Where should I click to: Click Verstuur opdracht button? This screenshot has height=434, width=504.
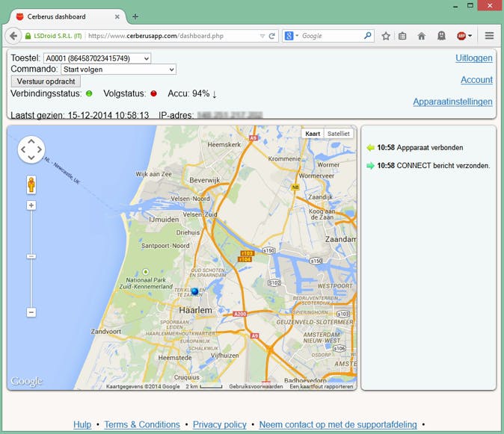point(46,81)
